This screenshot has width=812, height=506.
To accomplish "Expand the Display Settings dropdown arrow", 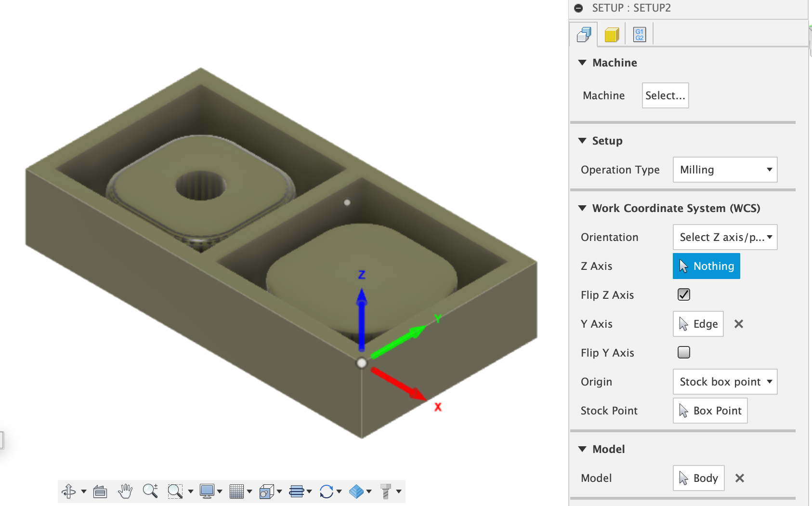I will click(220, 492).
